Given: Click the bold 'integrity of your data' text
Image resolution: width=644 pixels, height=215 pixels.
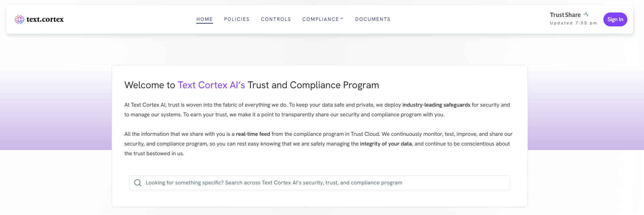Looking at the screenshot, I should pyautogui.click(x=386, y=144).
